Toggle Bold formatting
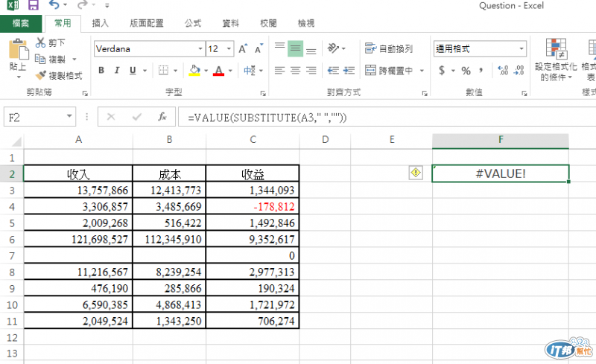This screenshot has height=364, width=596. (101, 70)
